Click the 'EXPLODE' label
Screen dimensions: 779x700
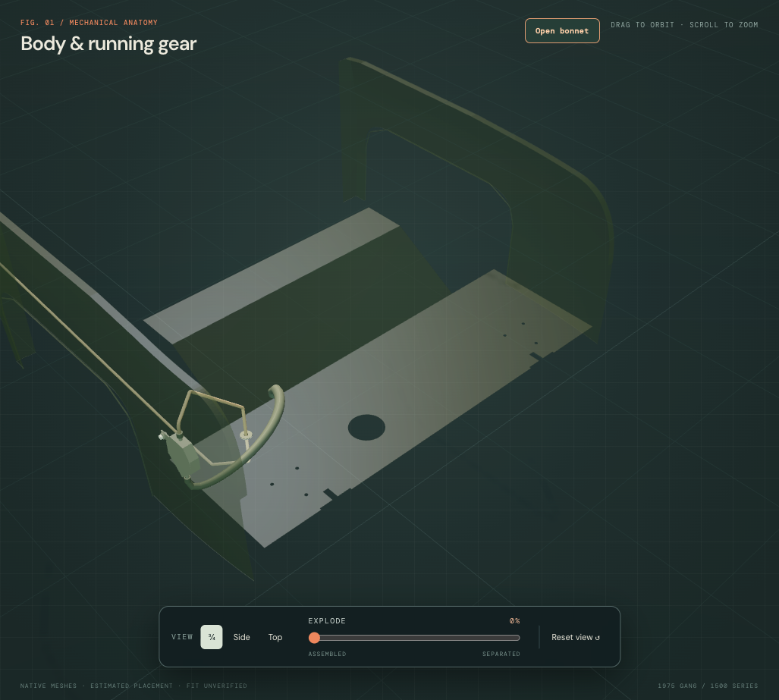tap(327, 620)
